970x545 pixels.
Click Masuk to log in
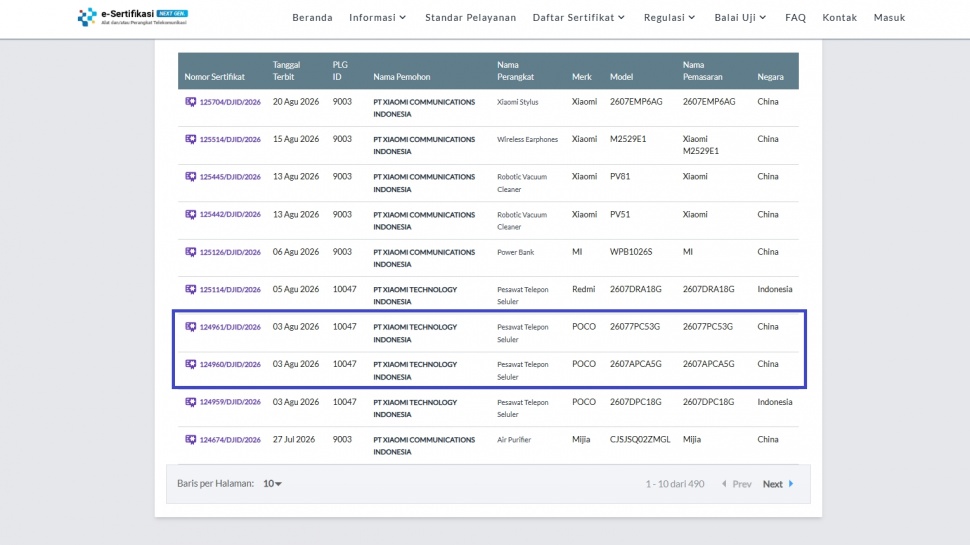(x=889, y=17)
